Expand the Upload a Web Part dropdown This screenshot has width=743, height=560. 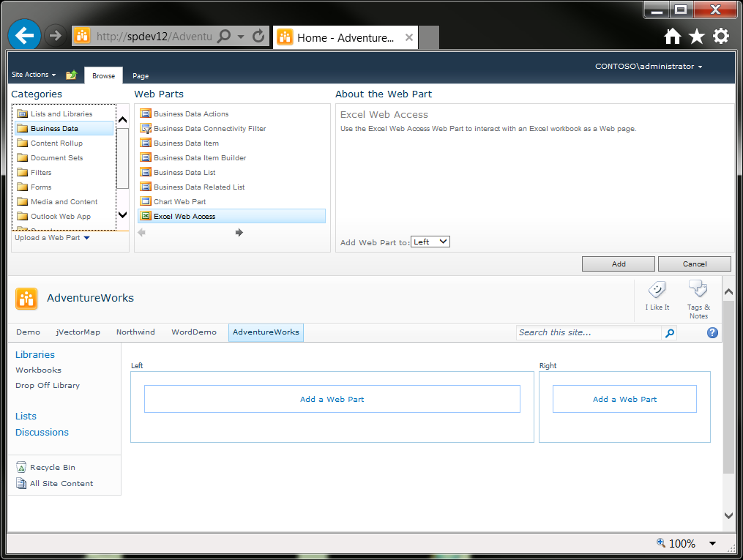52,238
